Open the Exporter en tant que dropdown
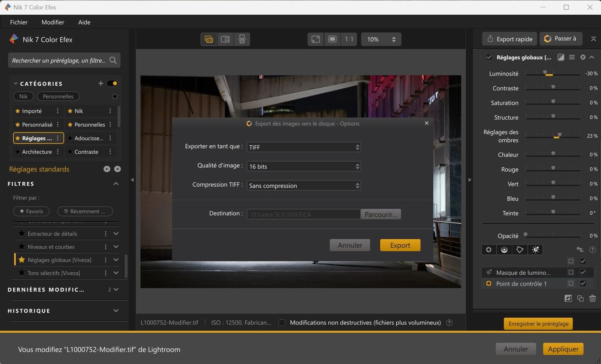 pyautogui.click(x=304, y=147)
